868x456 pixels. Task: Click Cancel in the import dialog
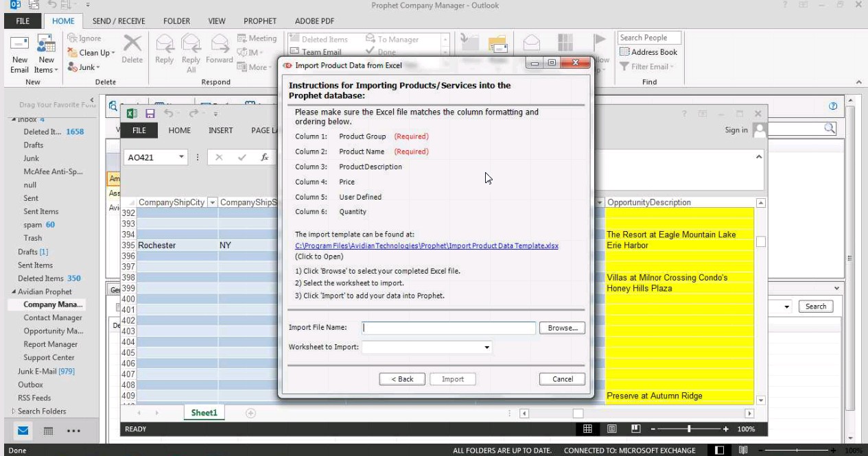[563, 379]
